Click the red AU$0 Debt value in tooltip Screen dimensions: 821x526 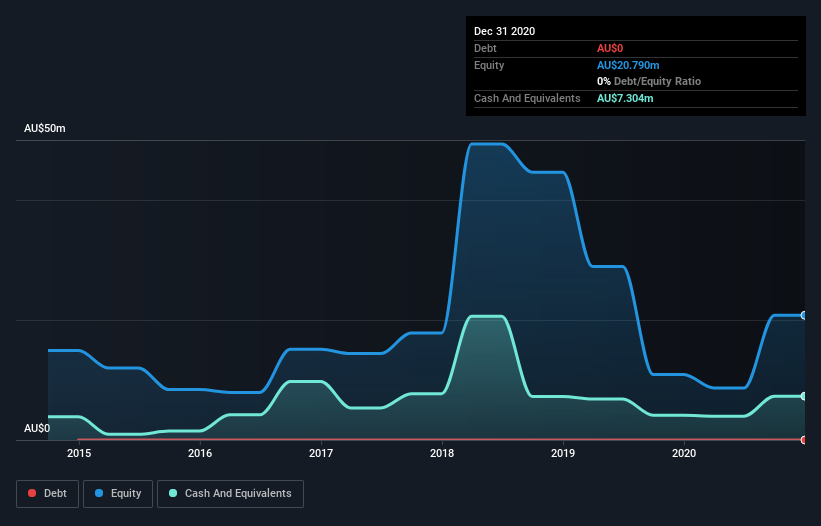tap(610, 48)
